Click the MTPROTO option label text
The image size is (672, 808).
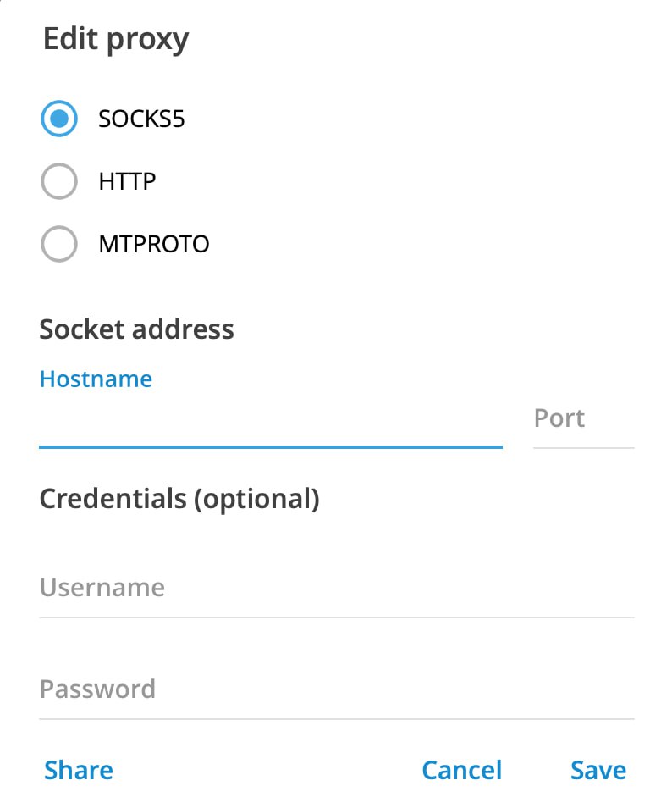153,245
